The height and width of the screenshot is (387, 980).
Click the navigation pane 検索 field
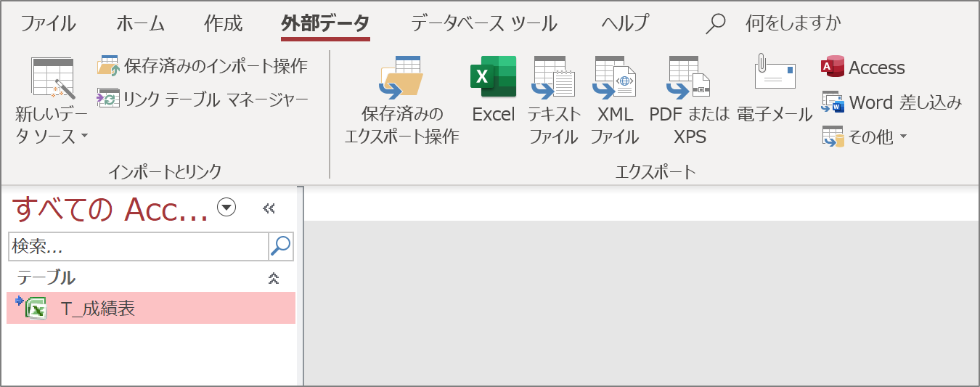[x=139, y=247]
